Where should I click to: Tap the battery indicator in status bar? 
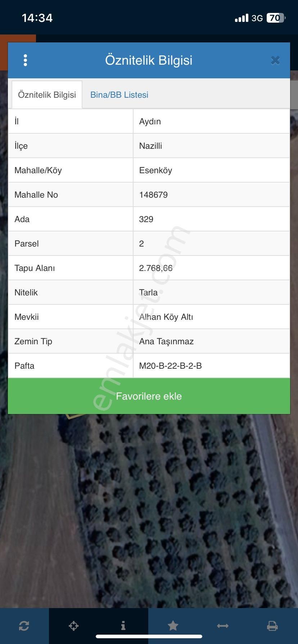pos(276,18)
